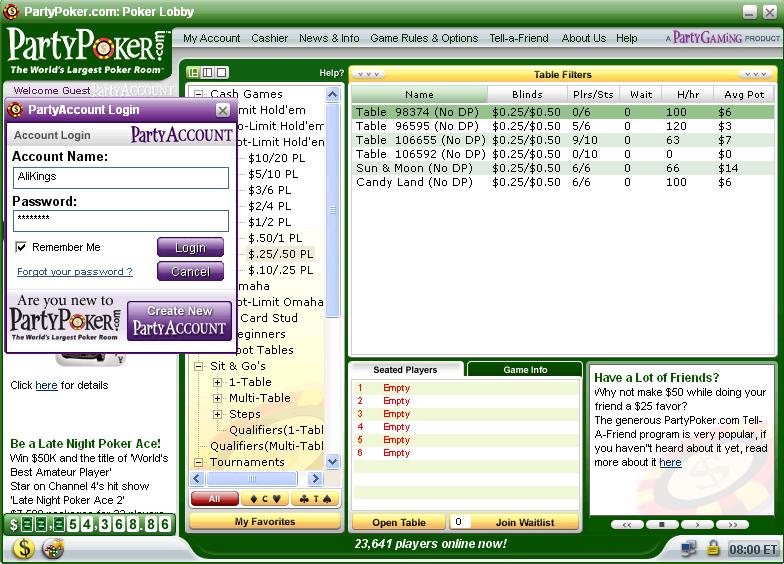Toggle the Remember Me checkbox

tap(21, 247)
